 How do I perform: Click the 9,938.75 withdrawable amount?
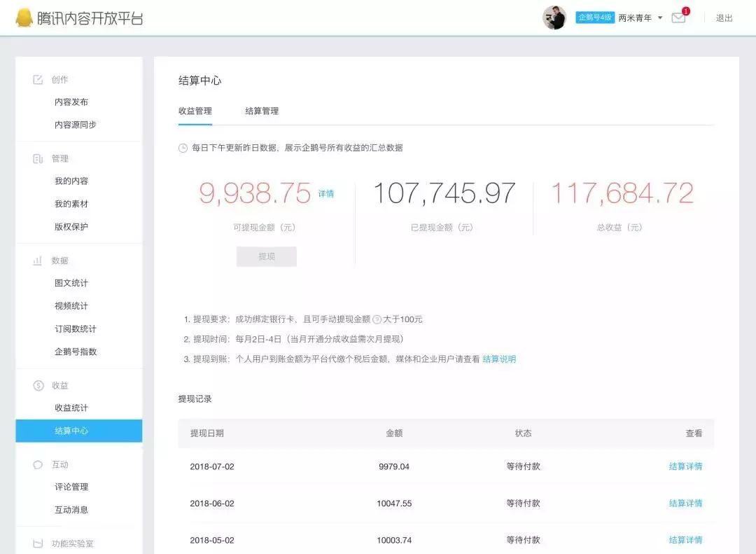255,193
